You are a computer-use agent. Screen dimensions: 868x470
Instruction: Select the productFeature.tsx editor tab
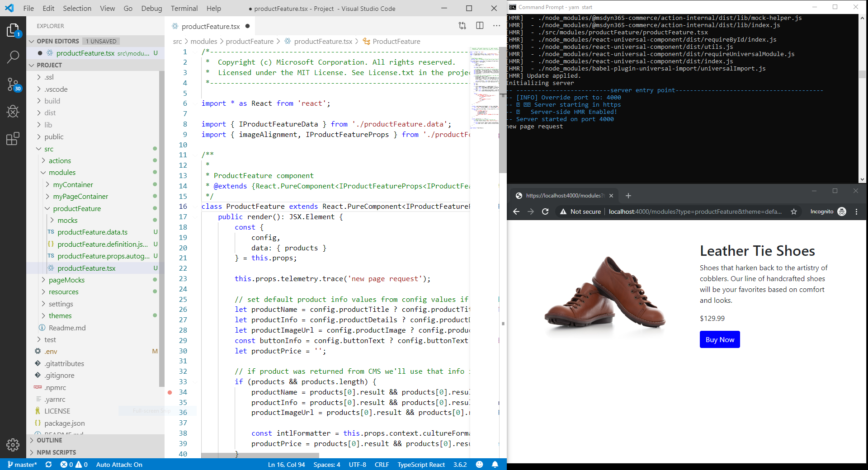coord(211,26)
